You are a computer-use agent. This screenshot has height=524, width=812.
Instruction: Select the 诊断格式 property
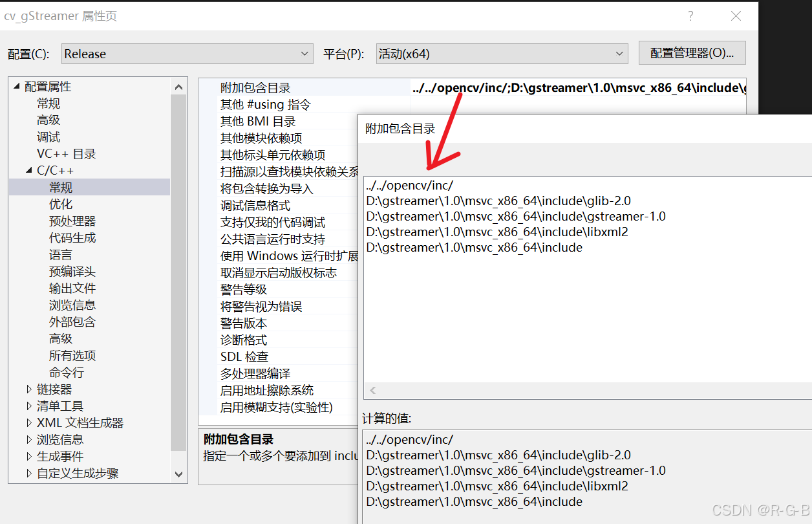244,340
